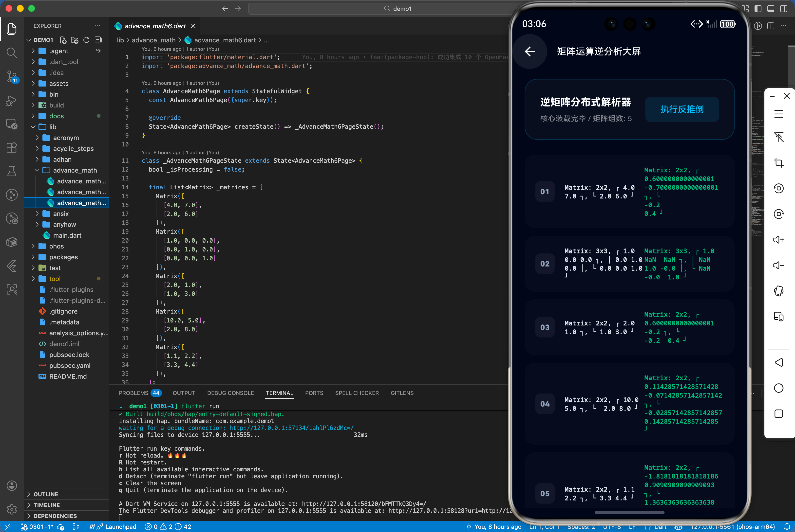Screen dimensions: 795x532
Task: Tap the back arrow in phone app
Action: (530, 52)
